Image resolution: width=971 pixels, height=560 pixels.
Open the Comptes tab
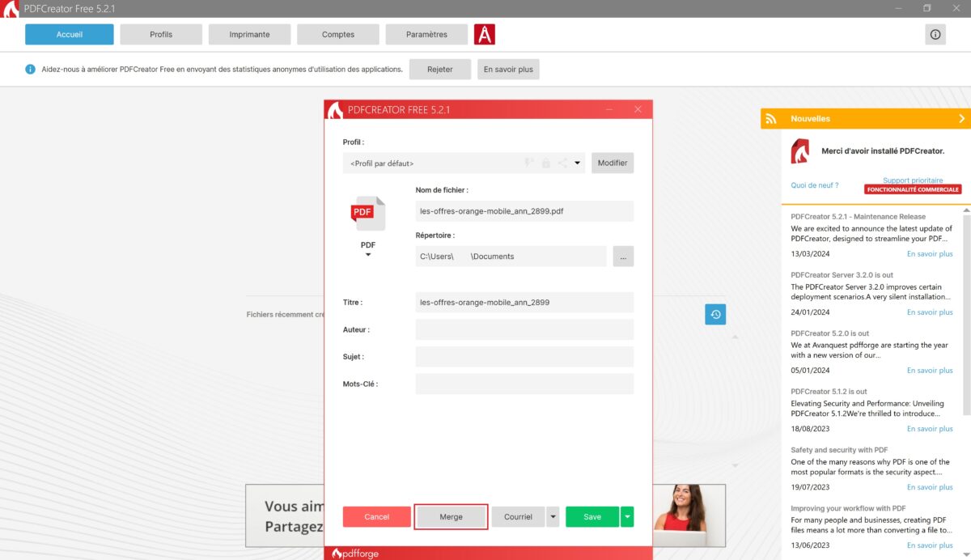338,35
